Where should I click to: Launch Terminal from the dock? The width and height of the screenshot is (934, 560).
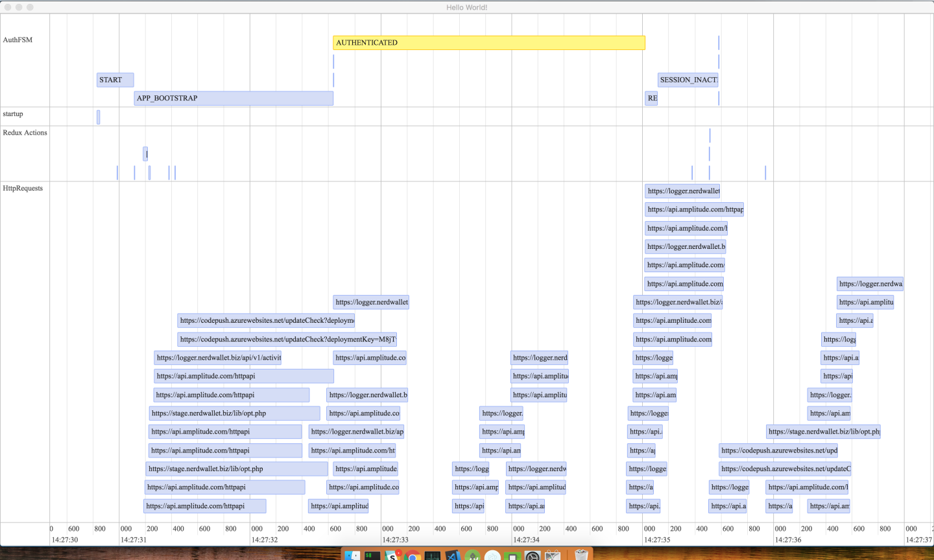click(x=372, y=555)
